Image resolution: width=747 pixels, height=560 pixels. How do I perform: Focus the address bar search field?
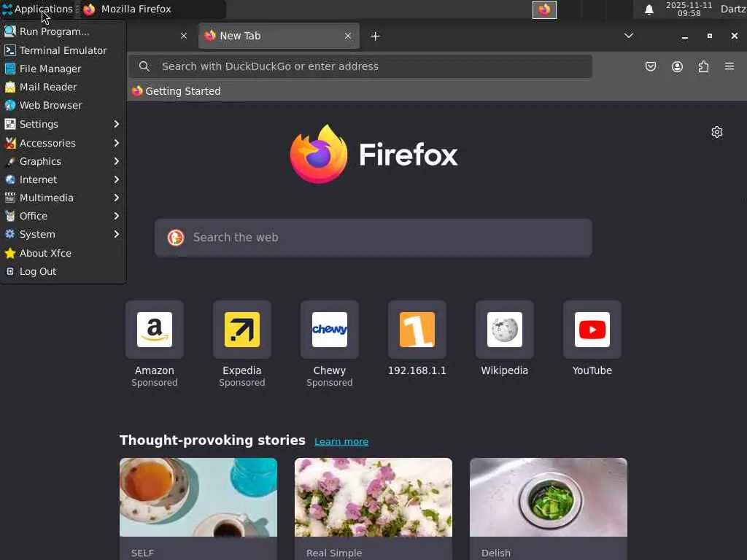click(x=360, y=66)
